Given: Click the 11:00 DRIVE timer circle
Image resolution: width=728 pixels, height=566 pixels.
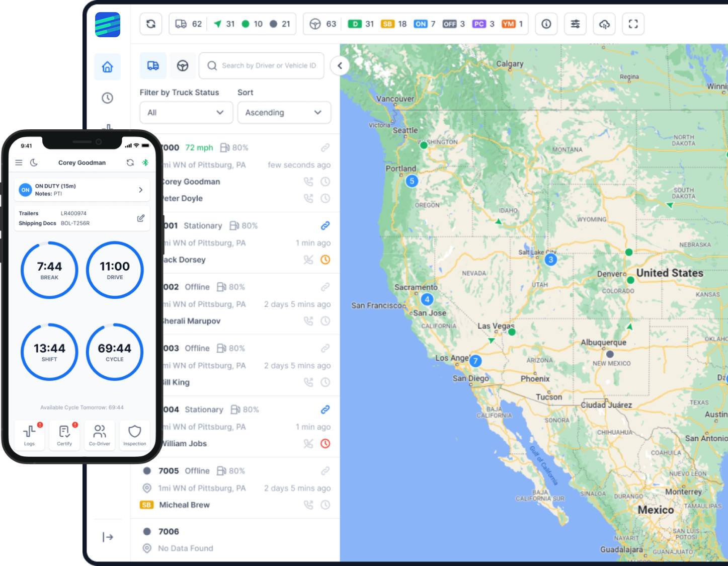Looking at the screenshot, I should point(115,270).
